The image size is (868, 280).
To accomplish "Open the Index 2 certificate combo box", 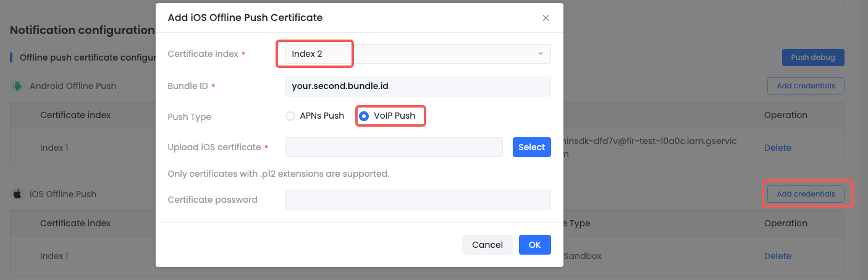I will pos(418,54).
